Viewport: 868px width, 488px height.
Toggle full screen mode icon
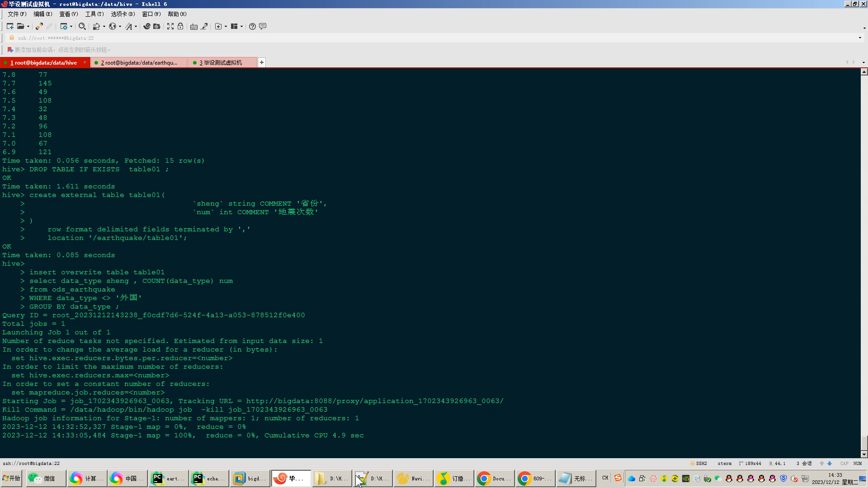click(170, 26)
